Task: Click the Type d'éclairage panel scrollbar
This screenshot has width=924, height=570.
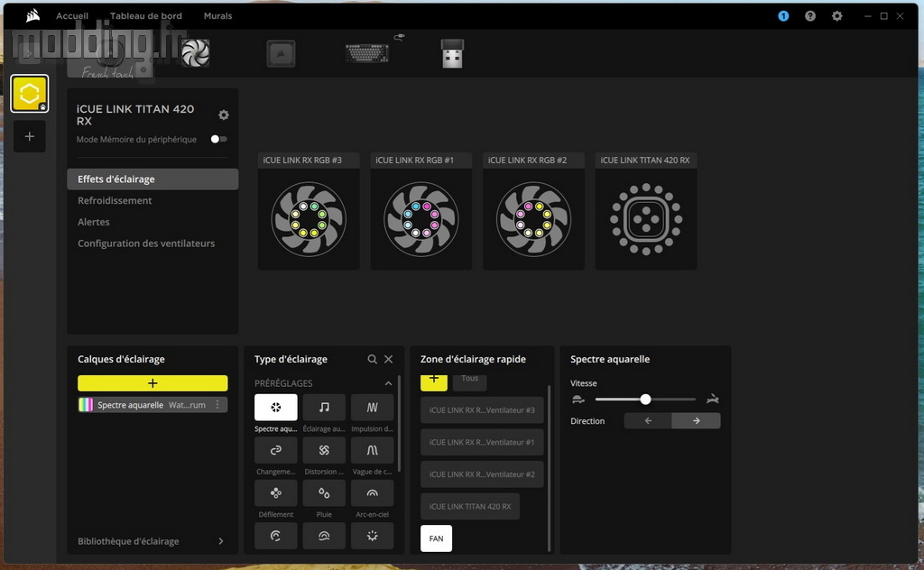Action: [x=400, y=423]
